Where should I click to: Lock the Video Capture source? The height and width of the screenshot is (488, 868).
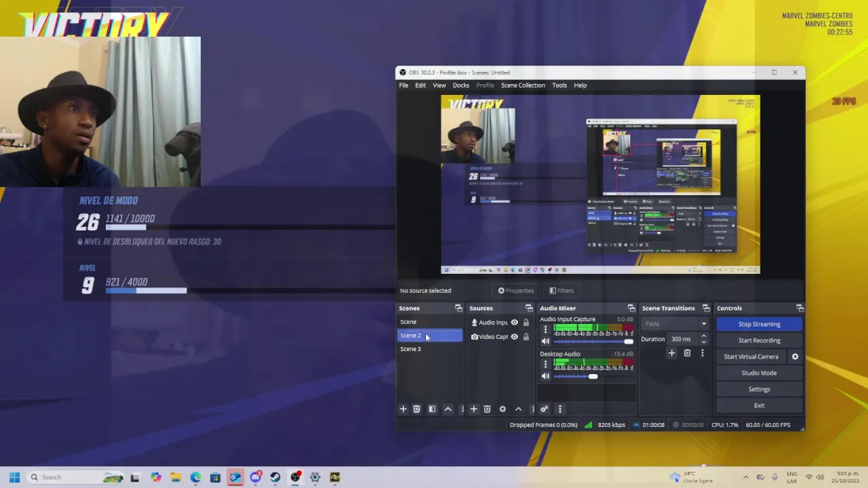526,337
